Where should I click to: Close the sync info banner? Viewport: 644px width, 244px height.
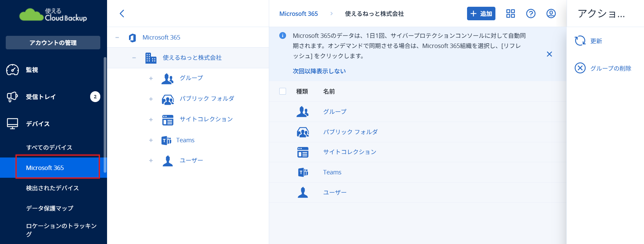click(x=549, y=54)
